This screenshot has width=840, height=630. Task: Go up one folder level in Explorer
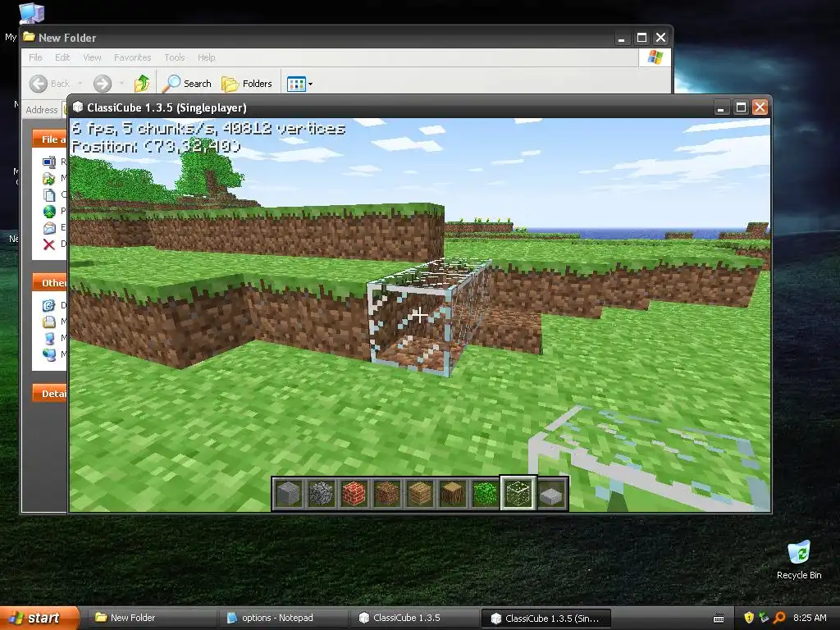(142, 84)
